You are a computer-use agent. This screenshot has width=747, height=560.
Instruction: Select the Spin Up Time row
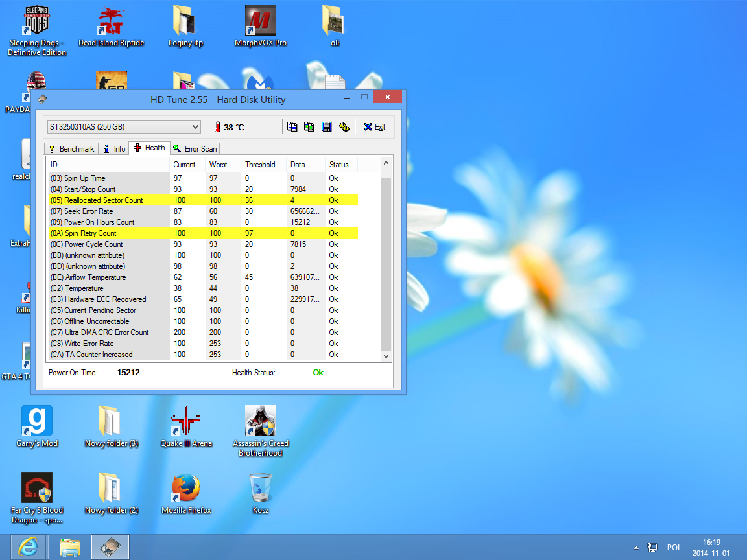(x=204, y=178)
